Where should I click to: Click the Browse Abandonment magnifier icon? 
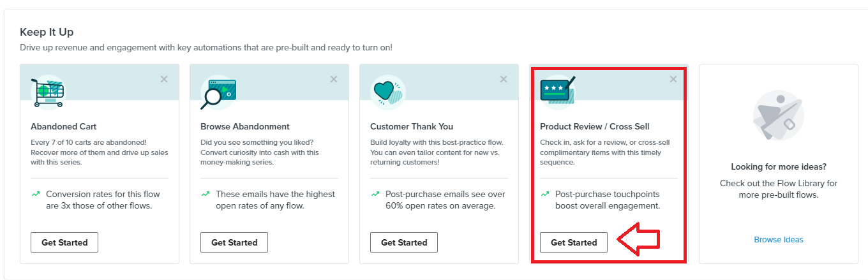[218, 92]
